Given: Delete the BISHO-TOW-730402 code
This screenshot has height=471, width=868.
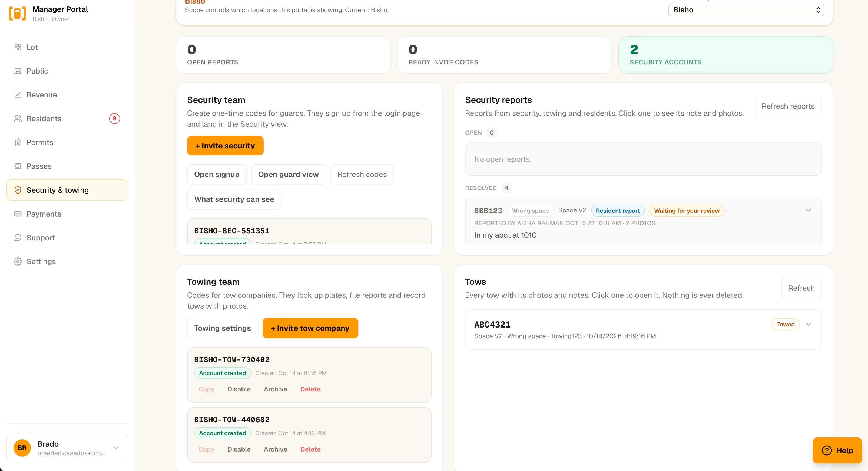Looking at the screenshot, I should point(310,389).
